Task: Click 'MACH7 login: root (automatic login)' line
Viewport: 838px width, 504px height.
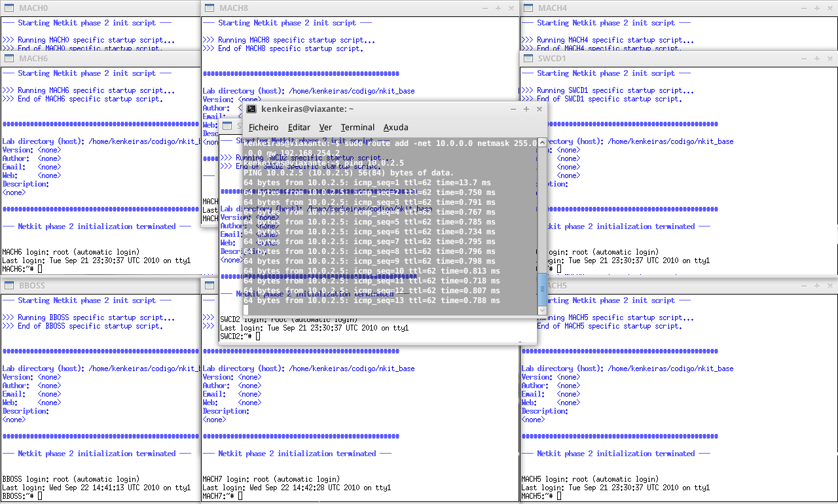Action: click(x=271, y=479)
